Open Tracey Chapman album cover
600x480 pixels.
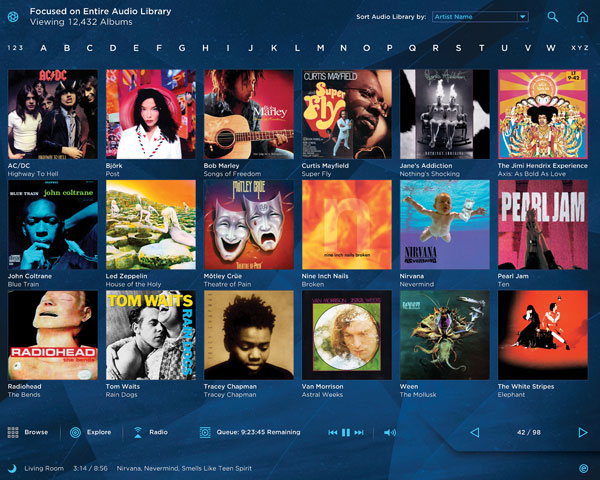pos(249,335)
